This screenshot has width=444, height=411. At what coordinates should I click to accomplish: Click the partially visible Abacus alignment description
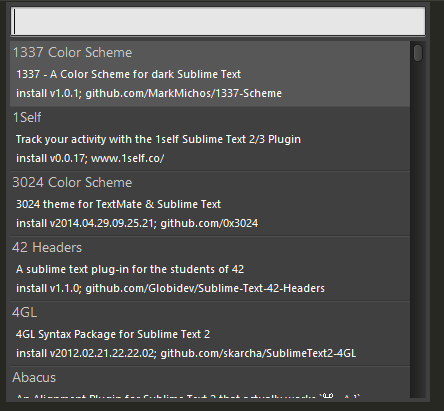point(188,396)
